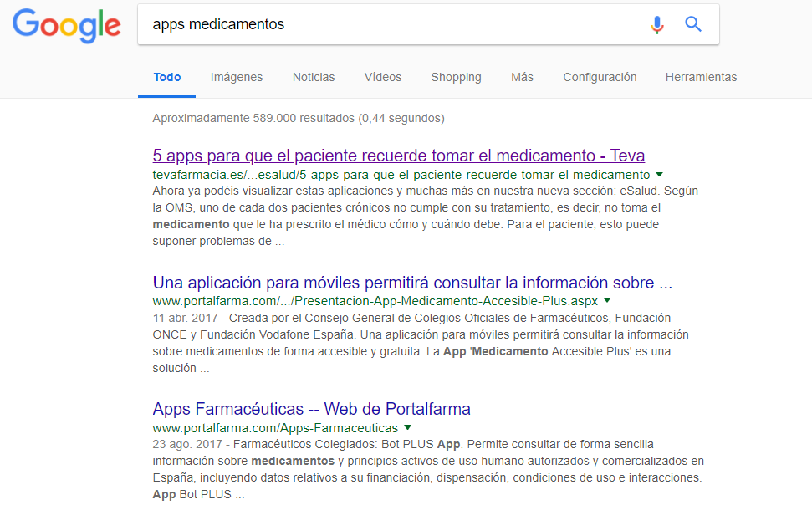
Task: Click the Presentacion-App-Medicamento-Accesible-Plus.aspx URL text
Action: [x=375, y=301]
